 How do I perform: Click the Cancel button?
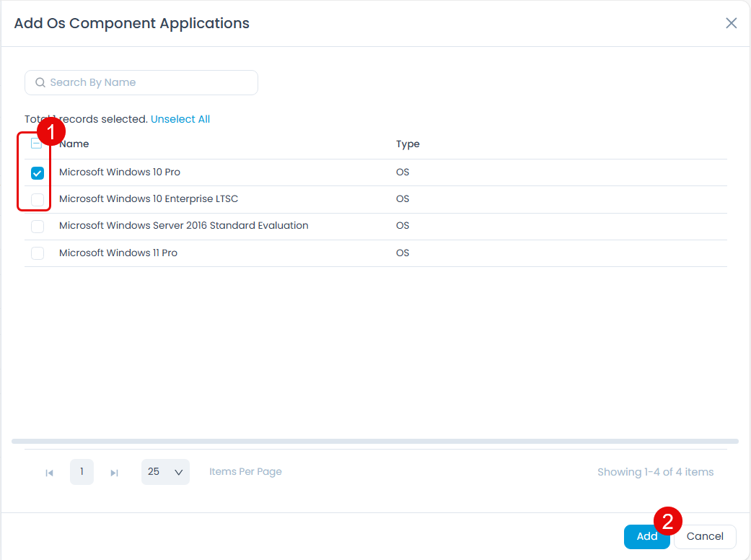tap(705, 536)
